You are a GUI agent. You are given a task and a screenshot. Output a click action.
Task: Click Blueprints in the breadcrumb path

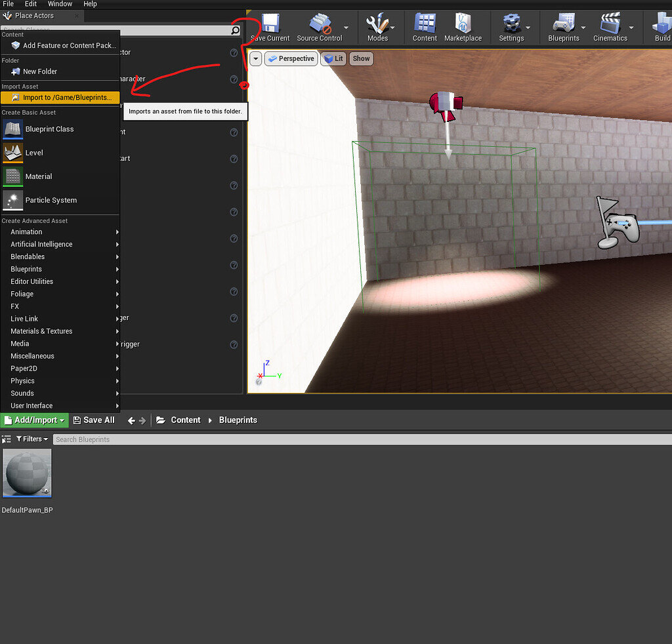coord(238,420)
